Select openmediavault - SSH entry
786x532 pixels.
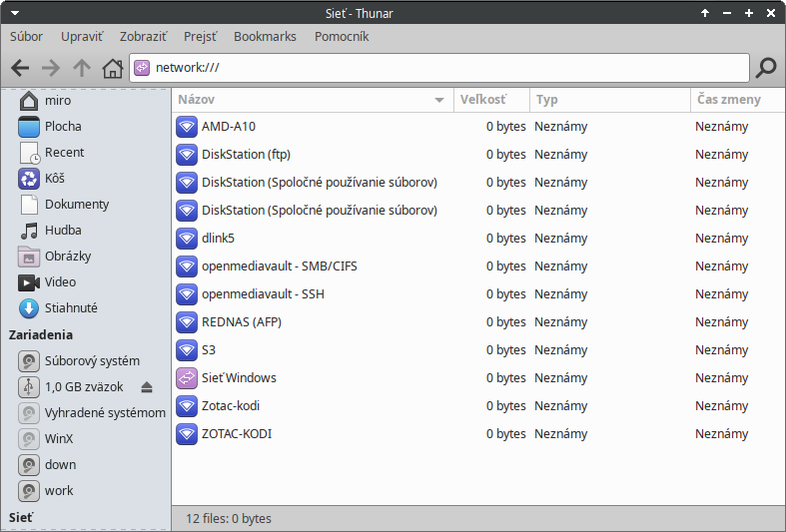263,294
